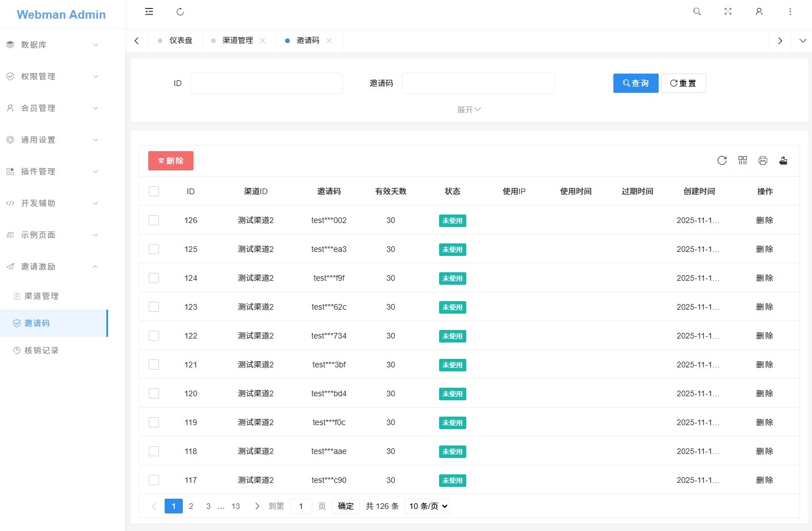Select all rows with the header checkbox
812x531 pixels.
point(154,191)
